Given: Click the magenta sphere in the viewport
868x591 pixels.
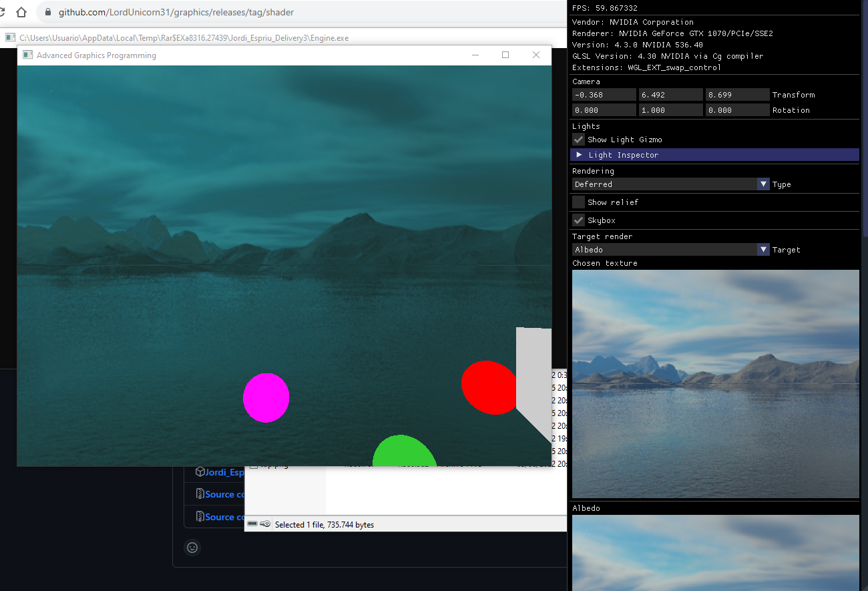Looking at the screenshot, I should 266,398.
